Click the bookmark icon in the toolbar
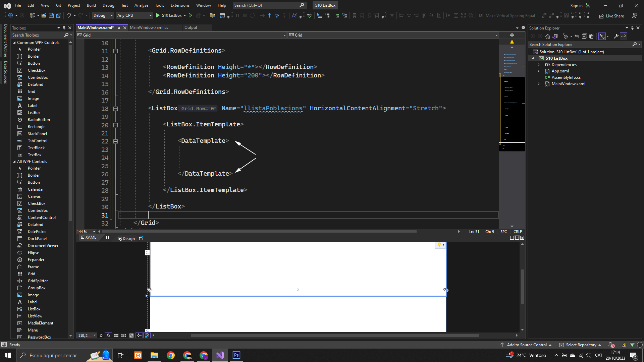The width and height of the screenshot is (644, 362). coord(354,15)
